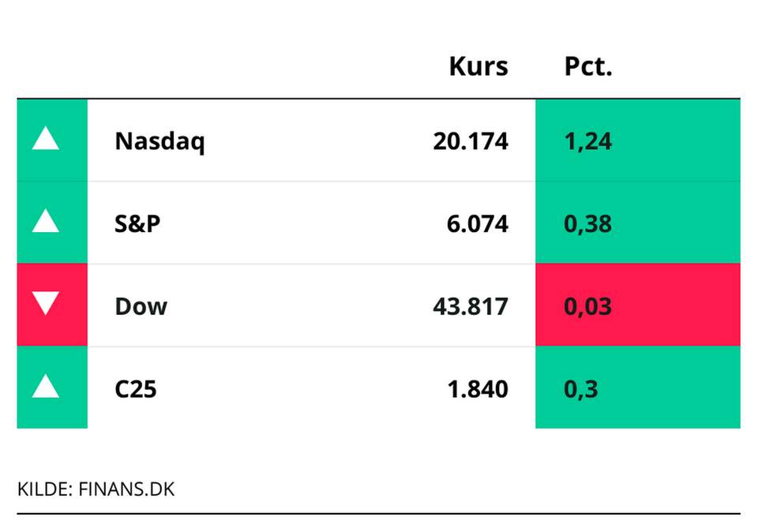Select the Nasdaq index name
758x532 pixels.
(x=159, y=142)
